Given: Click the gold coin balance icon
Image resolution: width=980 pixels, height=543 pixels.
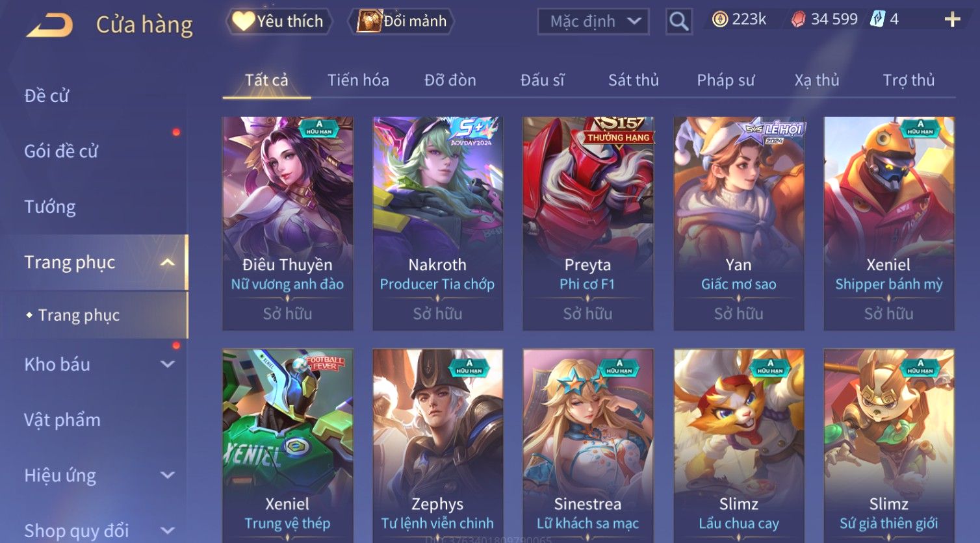Looking at the screenshot, I should (719, 19).
